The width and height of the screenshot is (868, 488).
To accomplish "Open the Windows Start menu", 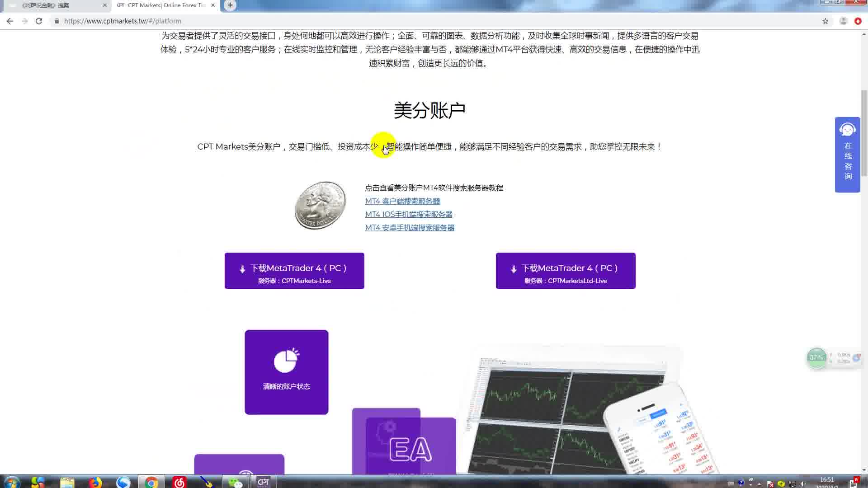I will (x=11, y=482).
